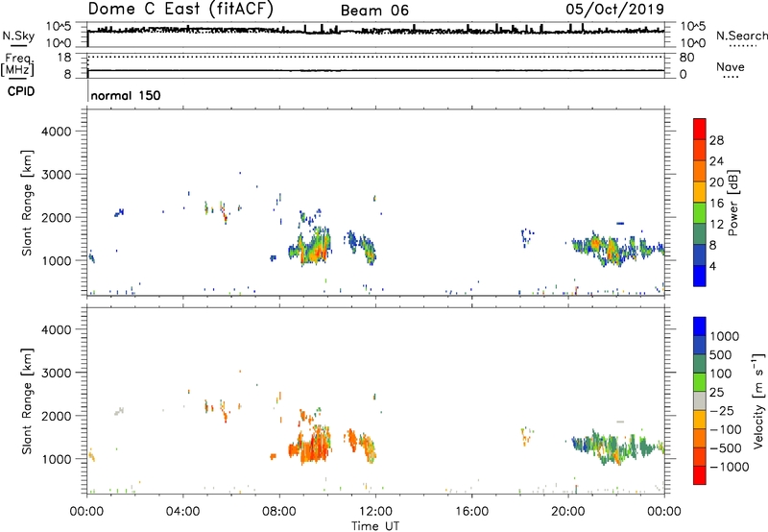Click the date '05/Oct/2019'
The image size is (768, 532).
click(614, 10)
